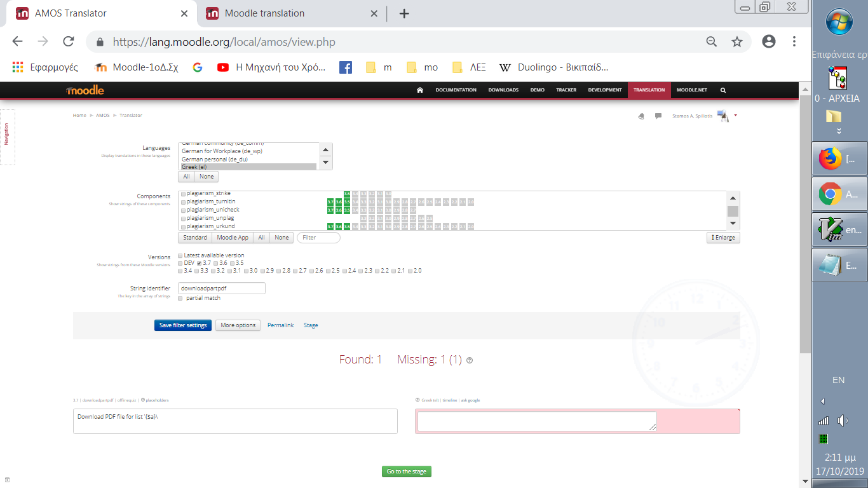
Task: Open the DOWNLOADS menu
Action: pos(503,90)
